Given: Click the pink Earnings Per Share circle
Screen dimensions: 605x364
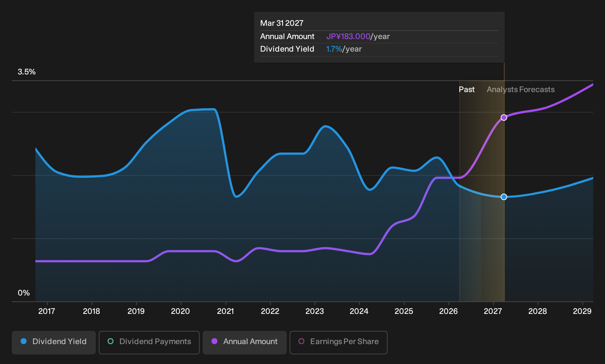Looking at the screenshot, I should 301,341.
